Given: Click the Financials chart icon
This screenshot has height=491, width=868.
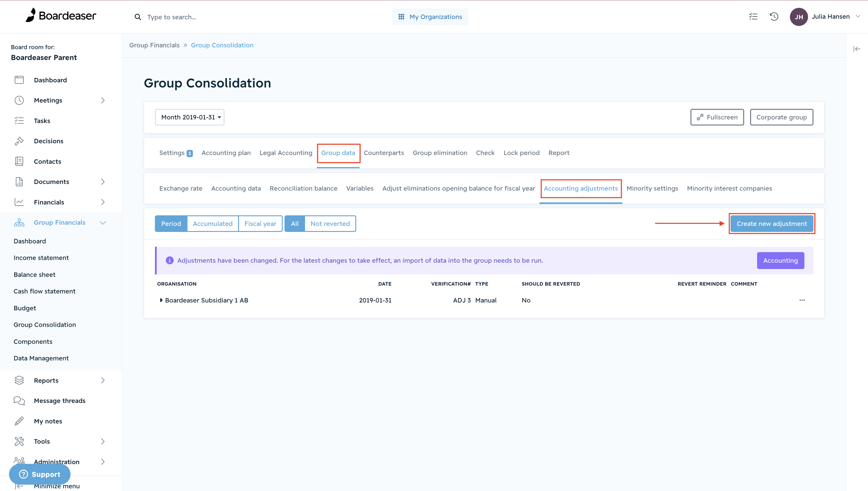Looking at the screenshot, I should [x=19, y=202].
